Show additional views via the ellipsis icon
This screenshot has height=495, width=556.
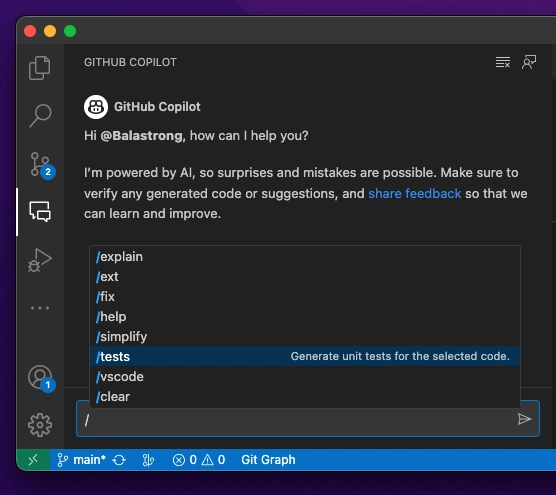pyautogui.click(x=40, y=308)
